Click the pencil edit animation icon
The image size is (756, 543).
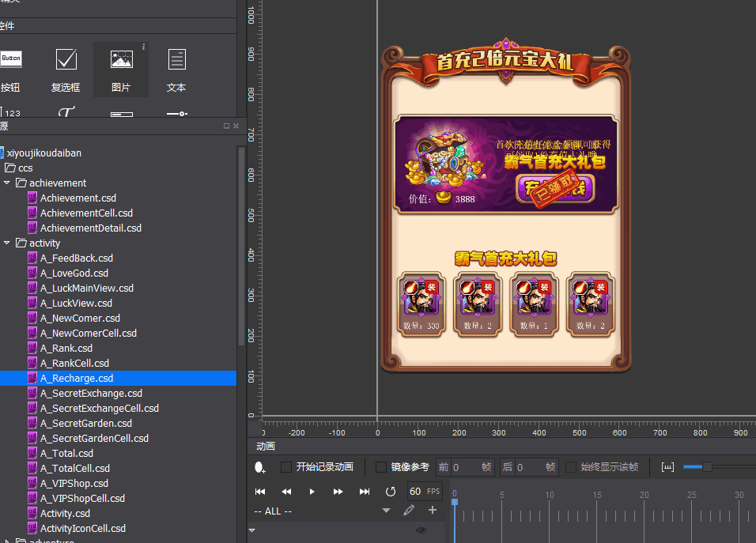[x=409, y=511]
